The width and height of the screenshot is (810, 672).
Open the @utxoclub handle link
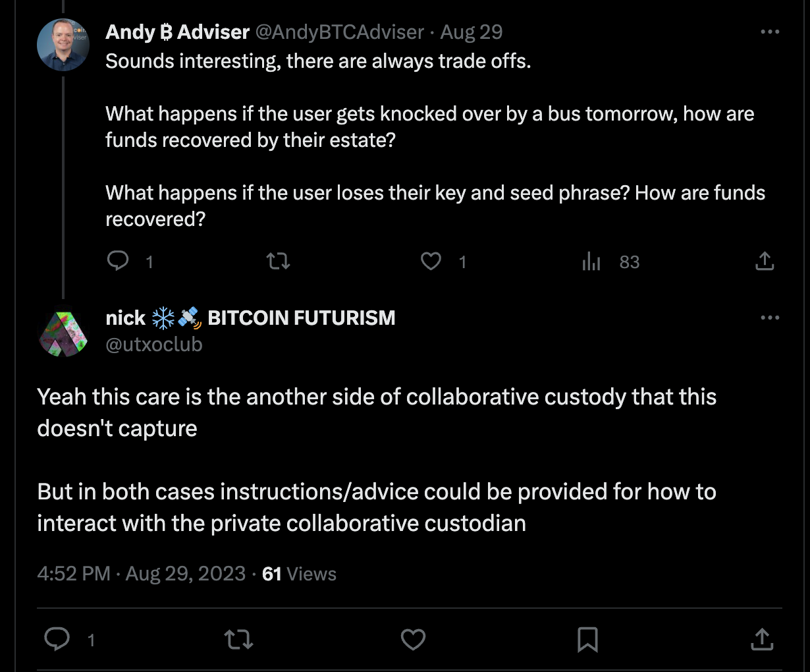click(x=154, y=345)
